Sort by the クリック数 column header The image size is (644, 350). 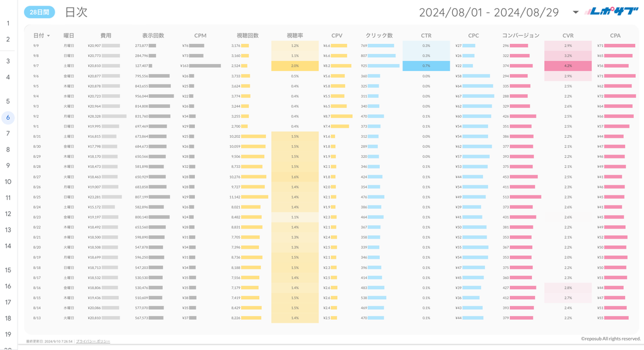[379, 36]
